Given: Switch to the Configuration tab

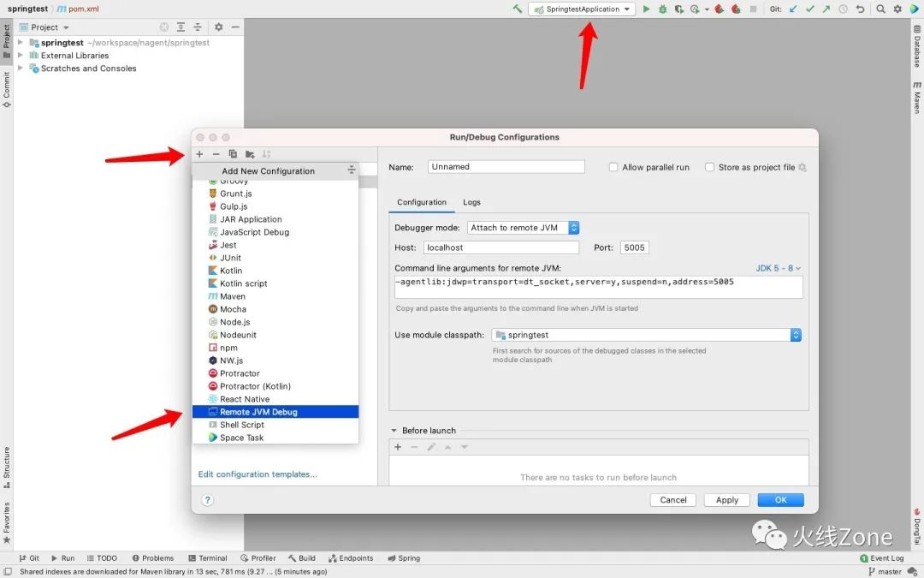Looking at the screenshot, I should coord(421,202).
